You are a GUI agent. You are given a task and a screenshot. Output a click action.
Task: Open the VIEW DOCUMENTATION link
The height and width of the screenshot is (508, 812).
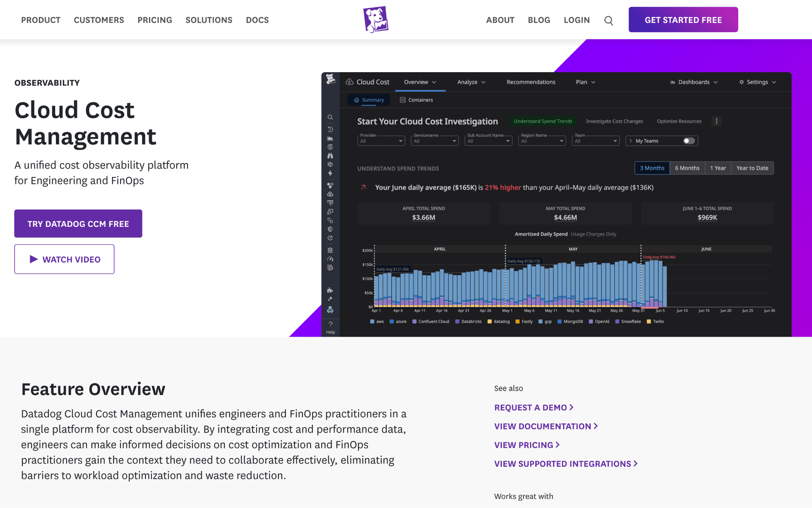(x=546, y=426)
